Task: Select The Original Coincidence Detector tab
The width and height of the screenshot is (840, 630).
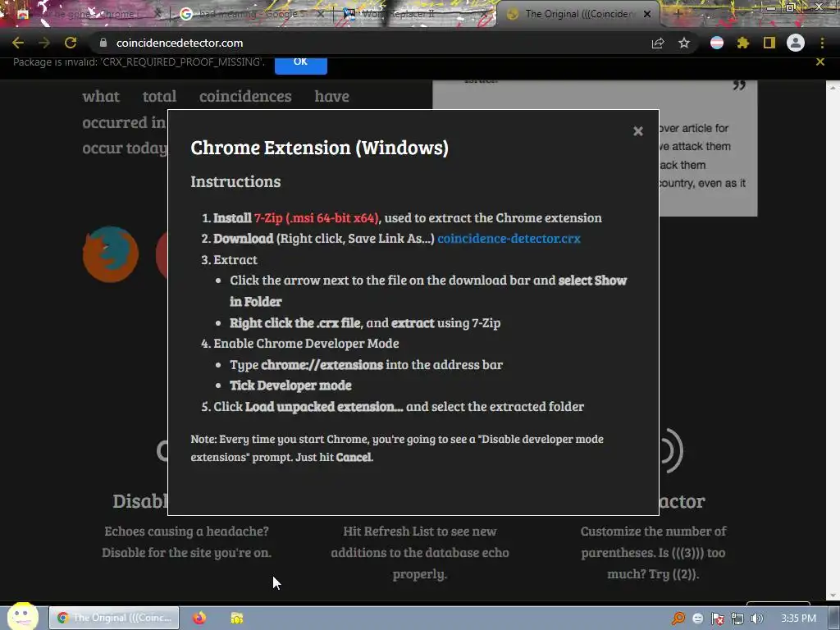Action: [577, 14]
